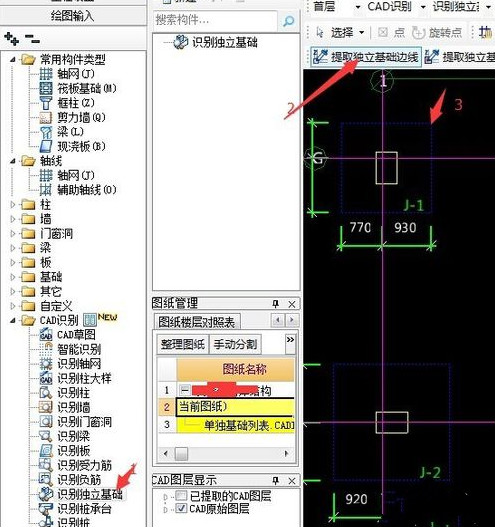Click horizontal scrollbar thumb in drawing list
This screenshot has width=495, height=527.
[181, 454]
